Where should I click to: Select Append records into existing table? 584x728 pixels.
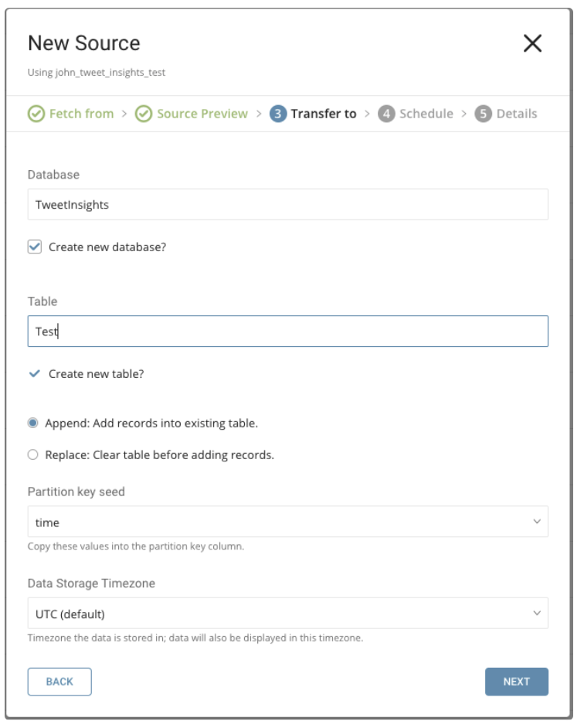coord(33,424)
